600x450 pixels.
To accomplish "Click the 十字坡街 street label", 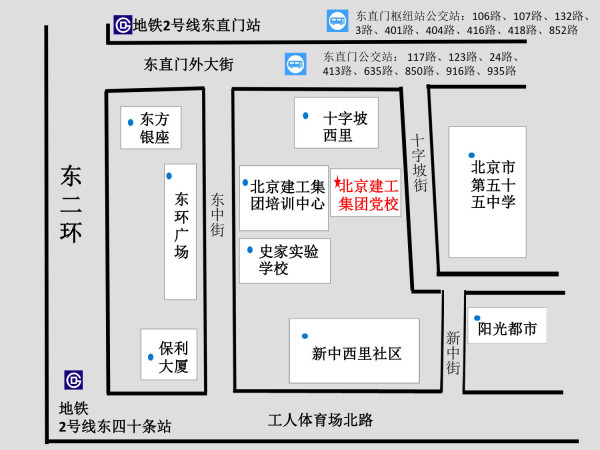I will pyautogui.click(x=419, y=162).
